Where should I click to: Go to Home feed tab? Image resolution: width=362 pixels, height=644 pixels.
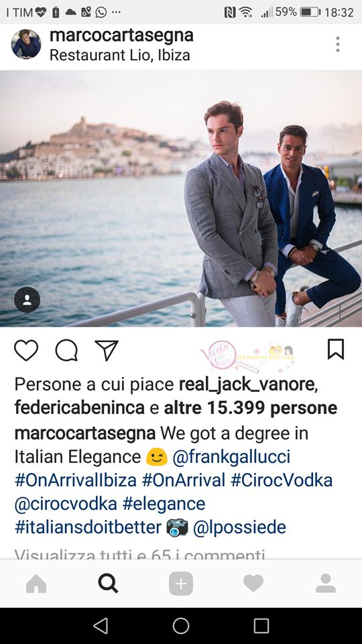click(36, 584)
